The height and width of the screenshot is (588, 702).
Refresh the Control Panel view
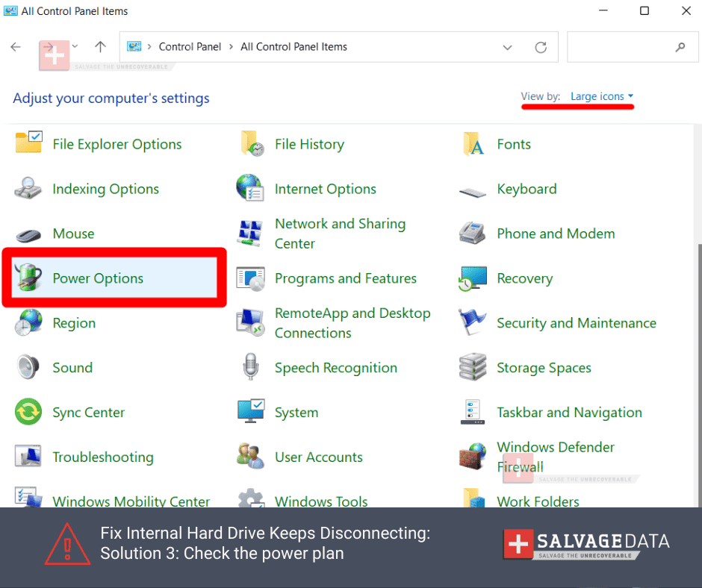[x=541, y=48]
